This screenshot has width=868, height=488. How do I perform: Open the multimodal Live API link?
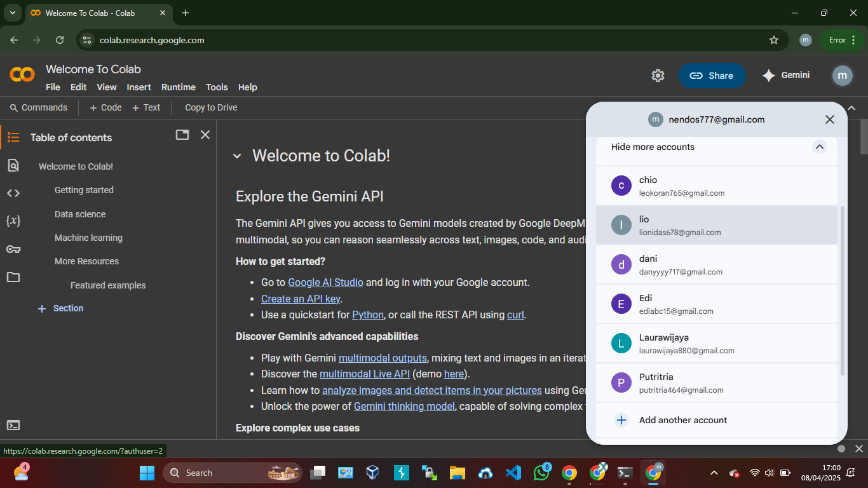[x=365, y=374]
